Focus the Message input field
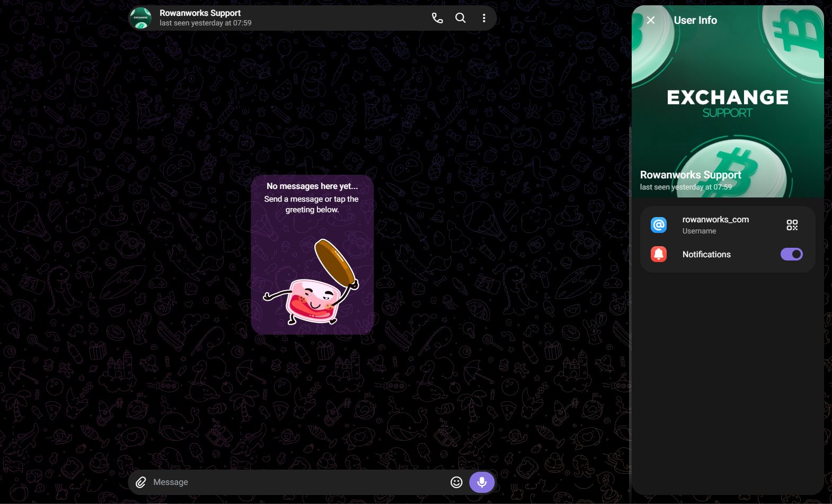Image resolution: width=832 pixels, height=504 pixels. pos(297,482)
